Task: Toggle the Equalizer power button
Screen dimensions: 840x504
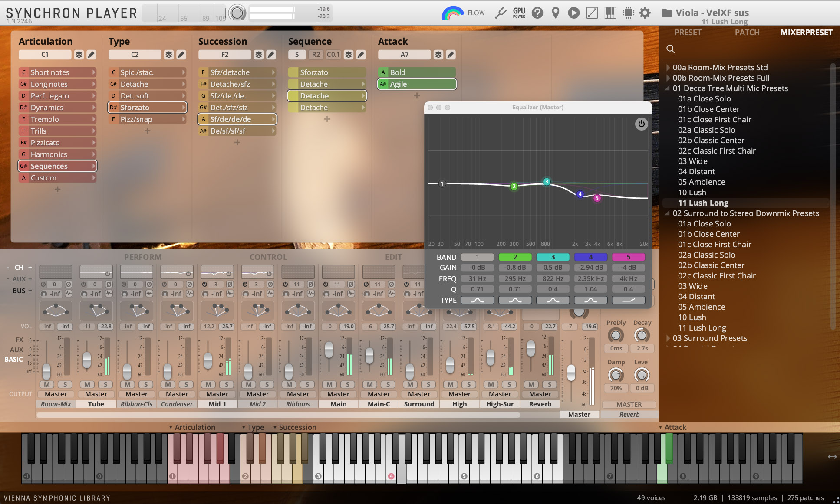Action: 641,124
